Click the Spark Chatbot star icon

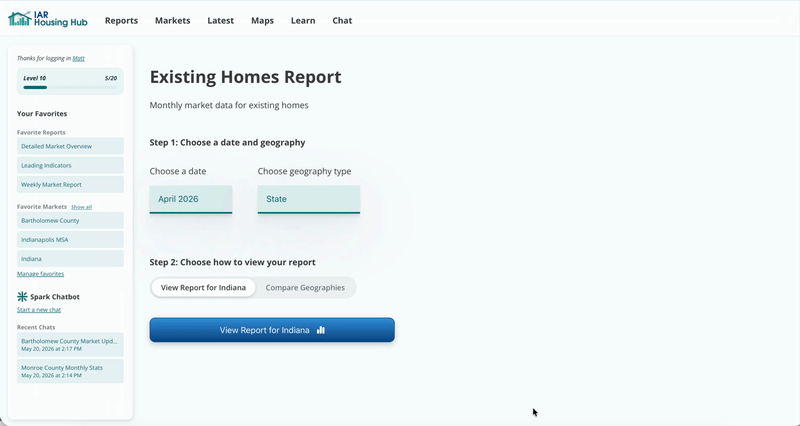[22, 296]
